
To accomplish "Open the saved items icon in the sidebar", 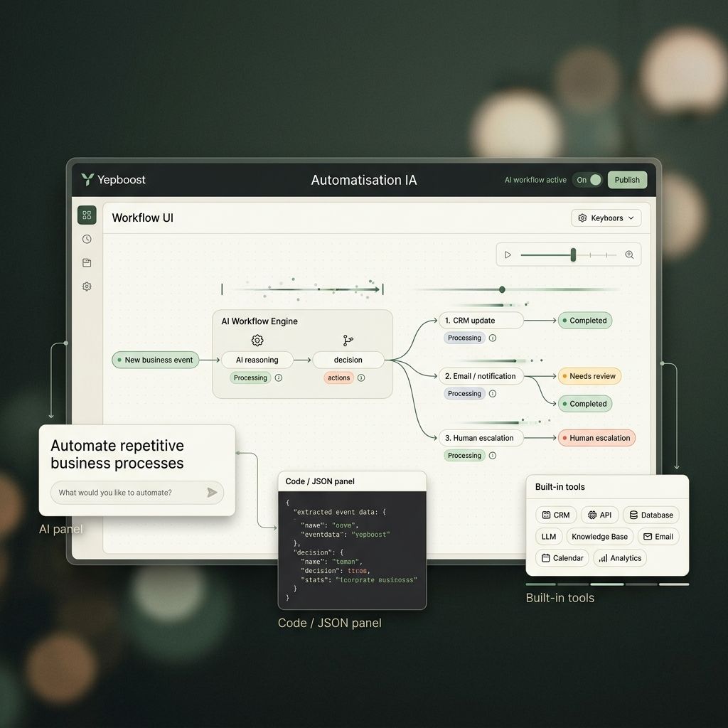I will click(x=87, y=263).
